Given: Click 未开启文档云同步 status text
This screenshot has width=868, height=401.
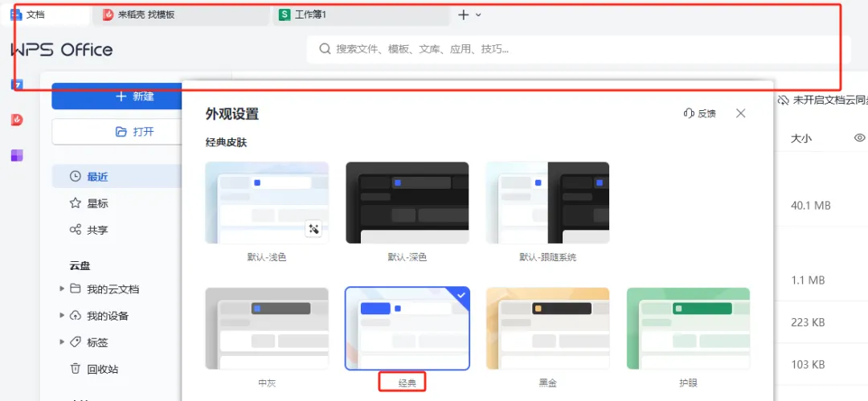Looking at the screenshot, I should (x=829, y=100).
